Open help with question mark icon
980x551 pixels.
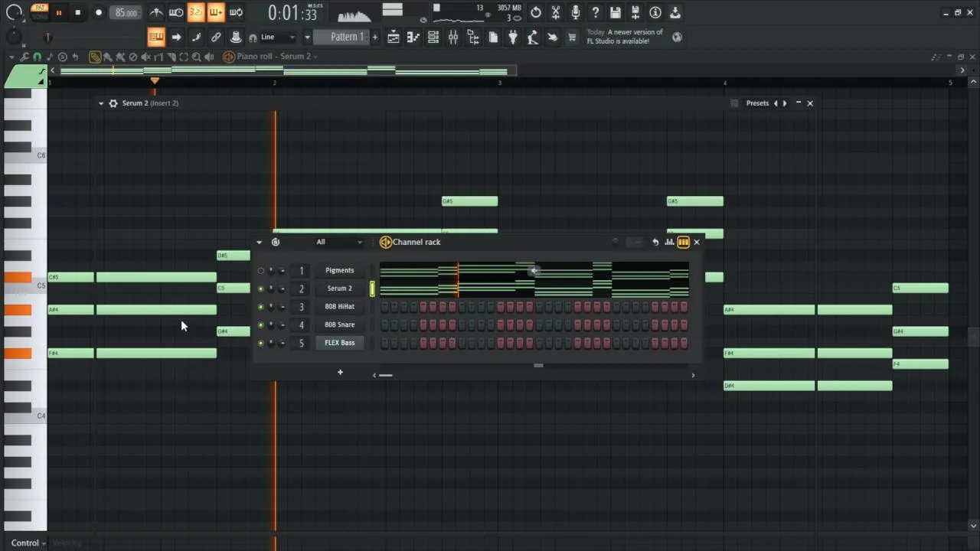point(596,12)
